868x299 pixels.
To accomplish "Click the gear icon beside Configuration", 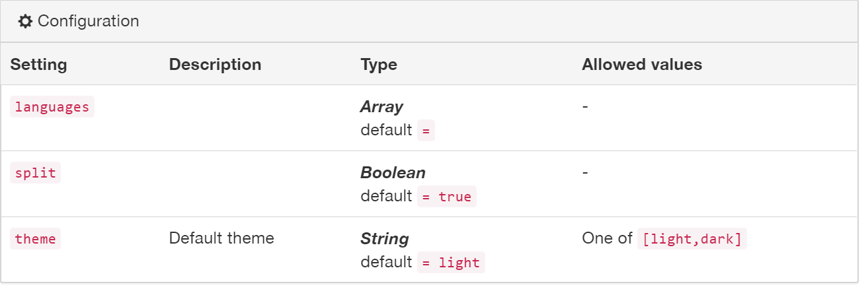I will 25,22.
